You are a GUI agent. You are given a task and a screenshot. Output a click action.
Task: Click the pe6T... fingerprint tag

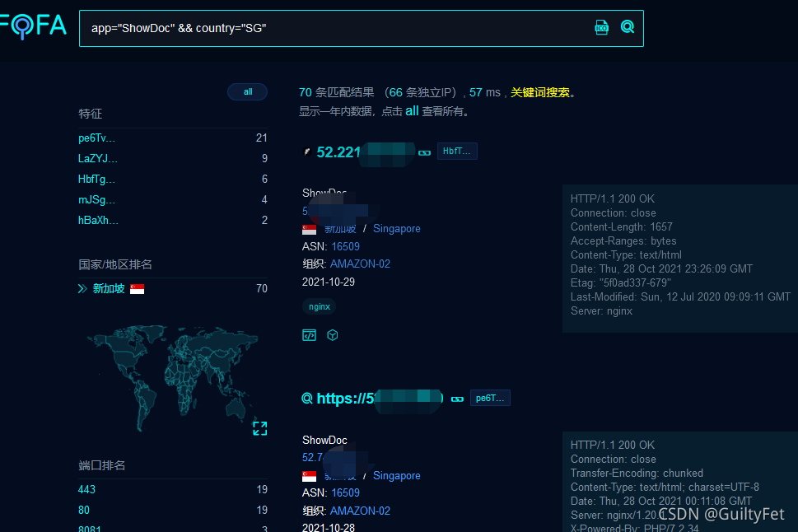click(490, 398)
